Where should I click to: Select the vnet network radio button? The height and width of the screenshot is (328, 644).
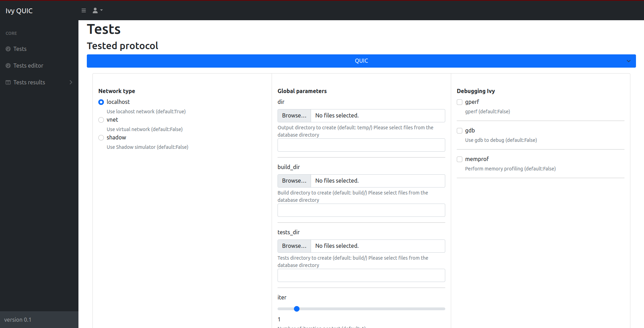point(101,120)
